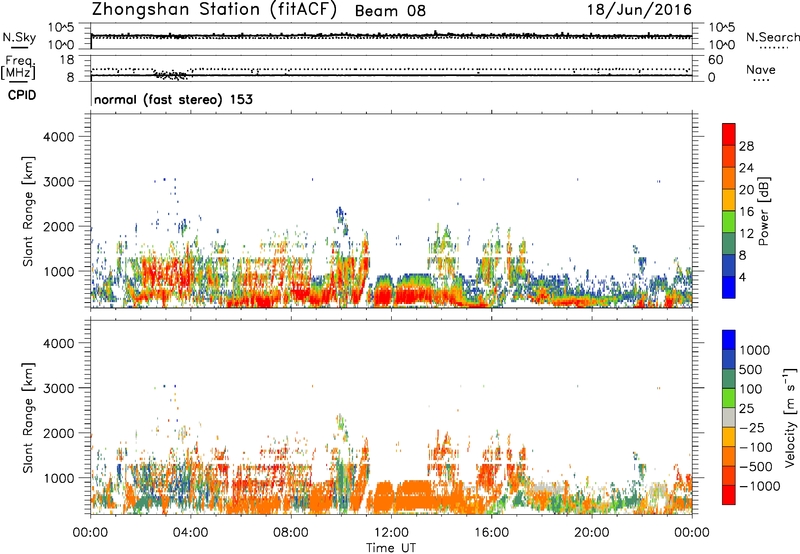Click the Time UT axis title

(x=391, y=547)
